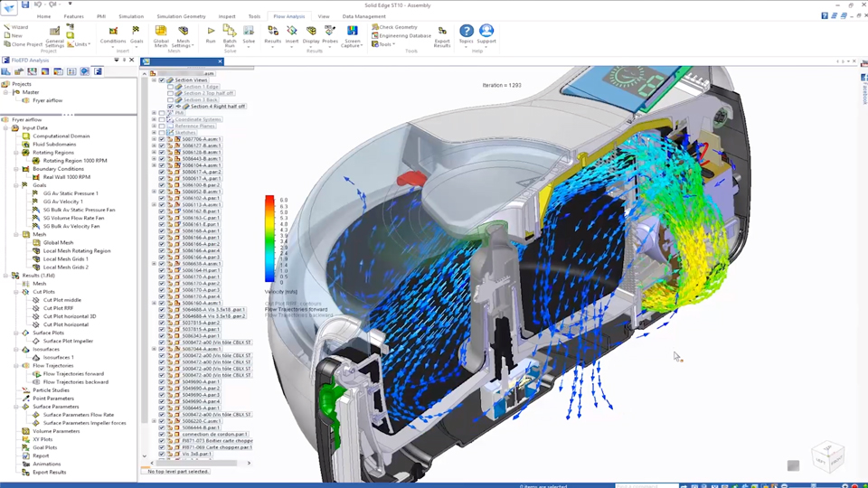Viewport: 868px width, 488px height.
Task: Click Export Results in ribbon
Action: tap(442, 36)
